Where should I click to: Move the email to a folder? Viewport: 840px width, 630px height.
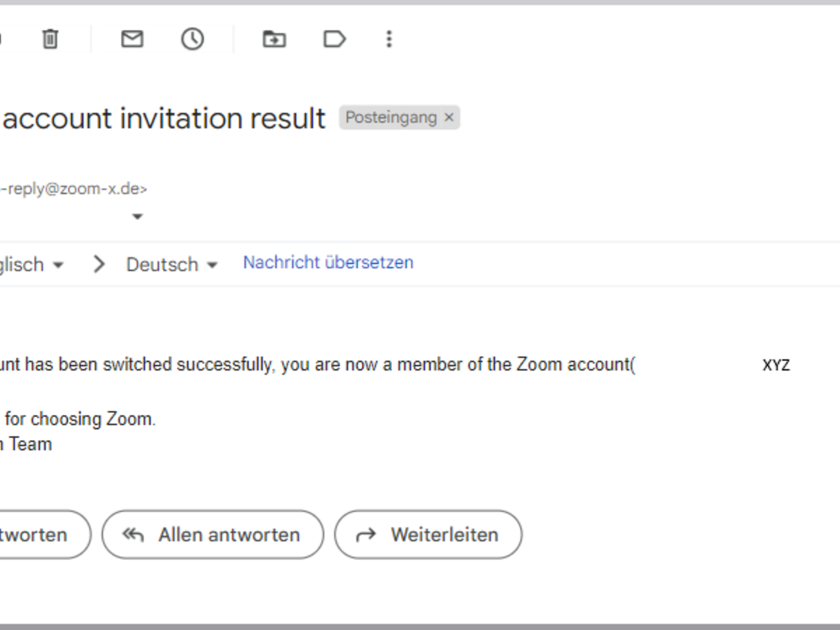tap(275, 38)
